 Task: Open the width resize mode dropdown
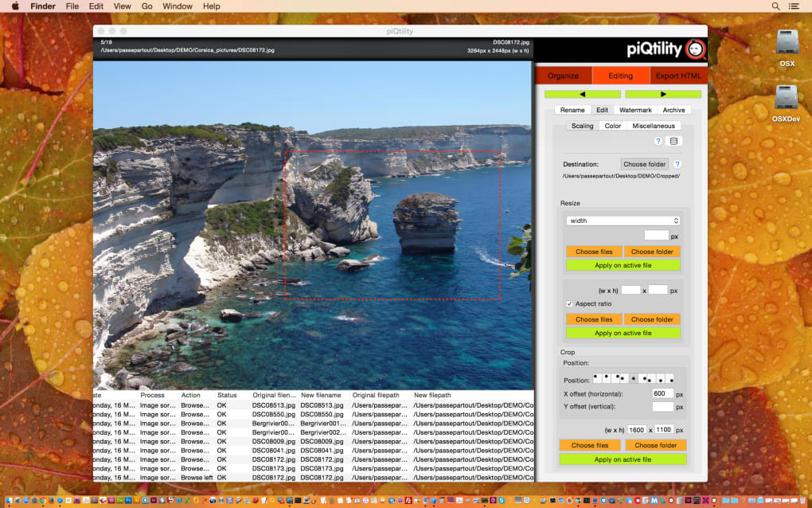[x=623, y=221]
